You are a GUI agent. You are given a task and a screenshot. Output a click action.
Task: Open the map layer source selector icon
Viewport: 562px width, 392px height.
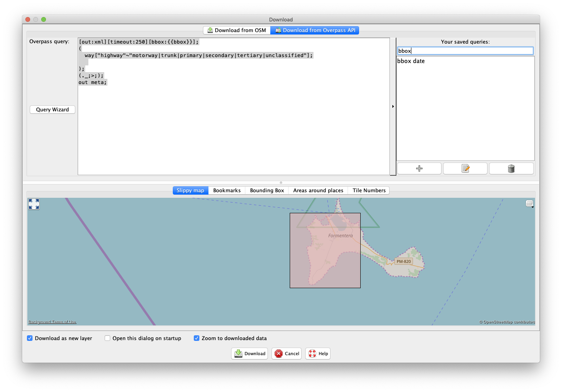pos(530,204)
